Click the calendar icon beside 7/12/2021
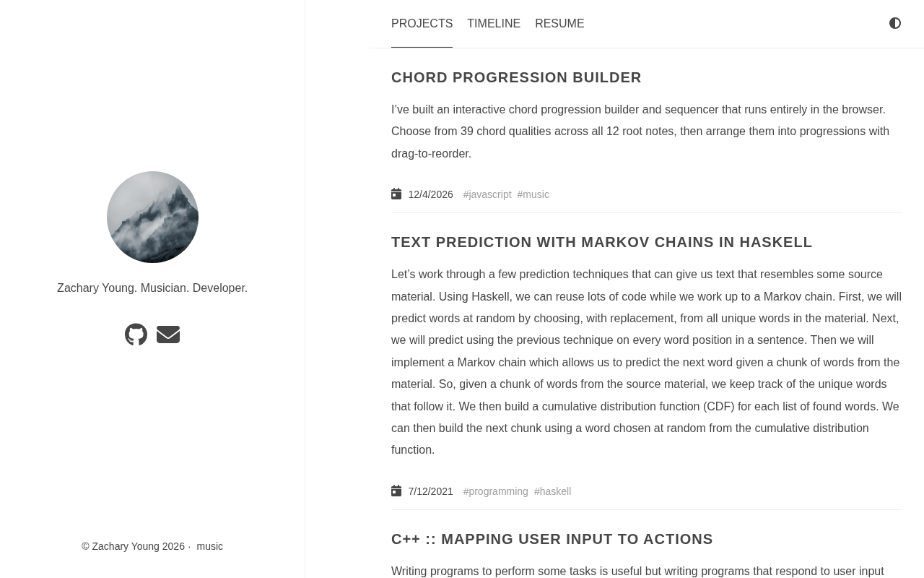This screenshot has height=578, width=924. point(396,491)
